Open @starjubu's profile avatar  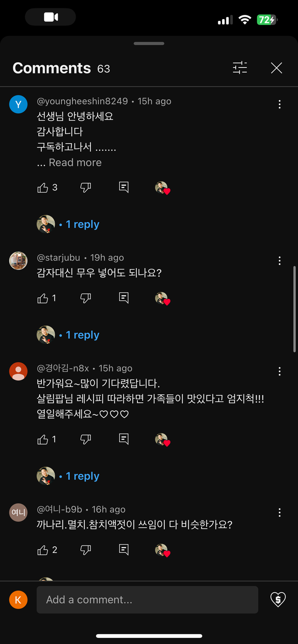pos(19,260)
